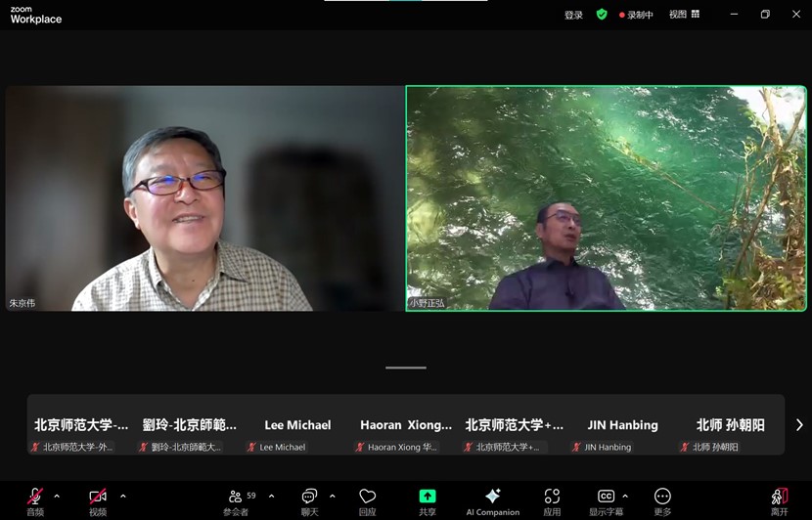Image resolution: width=812 pixels, height=520 pixels.
Task: Select the Lee Michael participant tile
Action: coord(297,425)
